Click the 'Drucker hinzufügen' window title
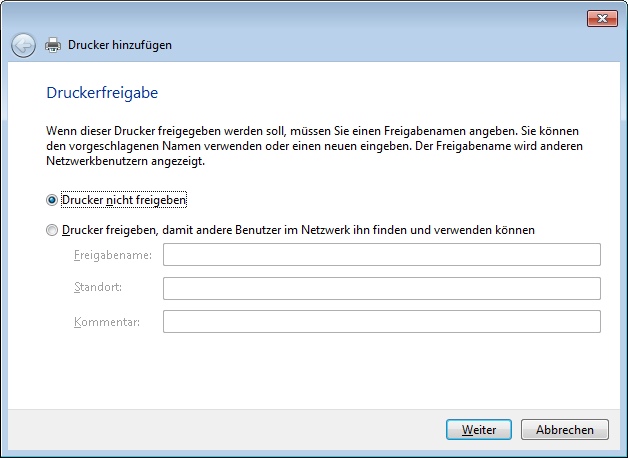This screenshot has width=628, height=458. click(x=120, y=45)
